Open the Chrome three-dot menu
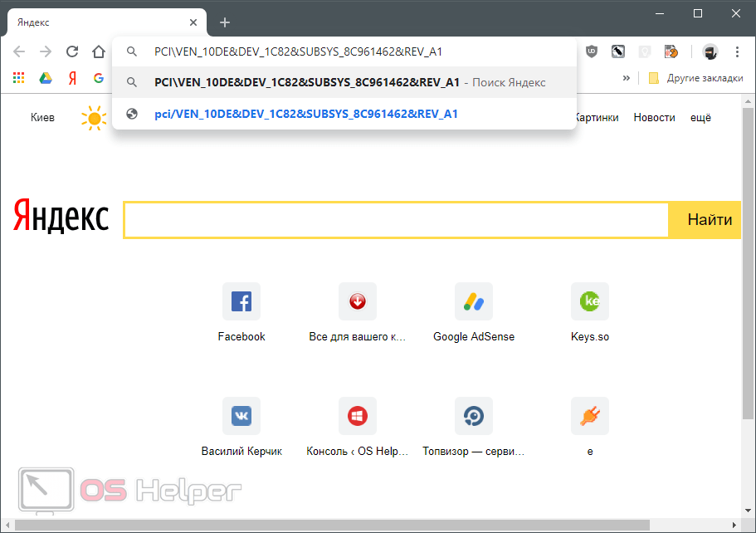Screen dimensions: 756x533 738,52
